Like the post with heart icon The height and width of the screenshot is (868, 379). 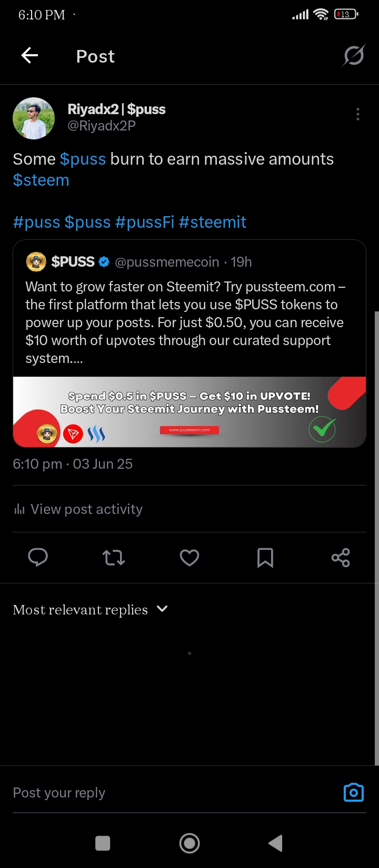point(189,557)
